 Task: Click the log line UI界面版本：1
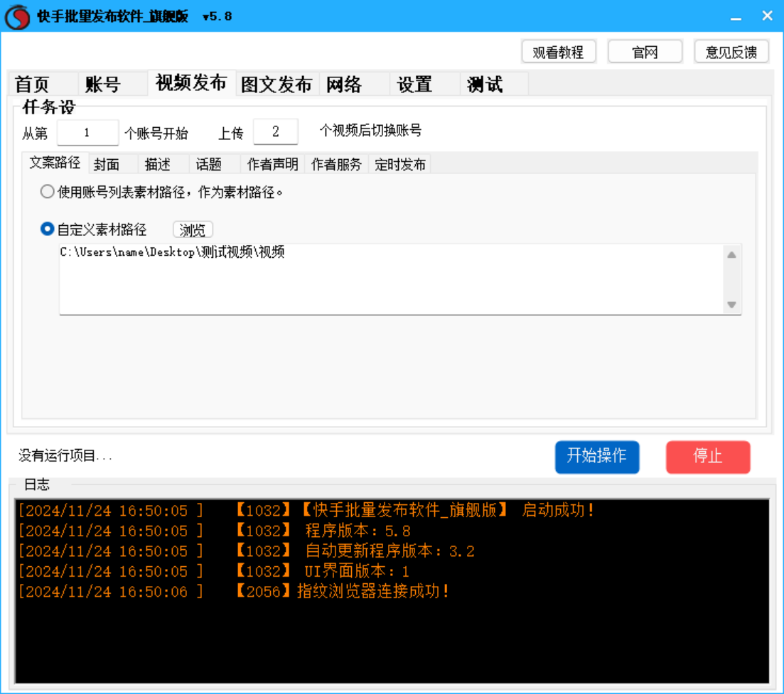point(214,571)
